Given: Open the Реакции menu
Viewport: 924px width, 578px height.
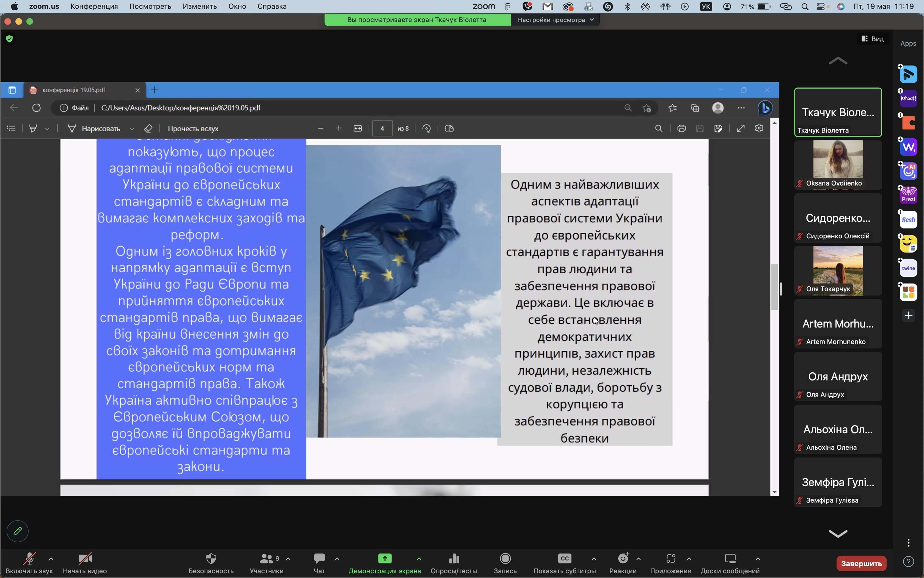Looking at the screenshot, I should 623,563.
